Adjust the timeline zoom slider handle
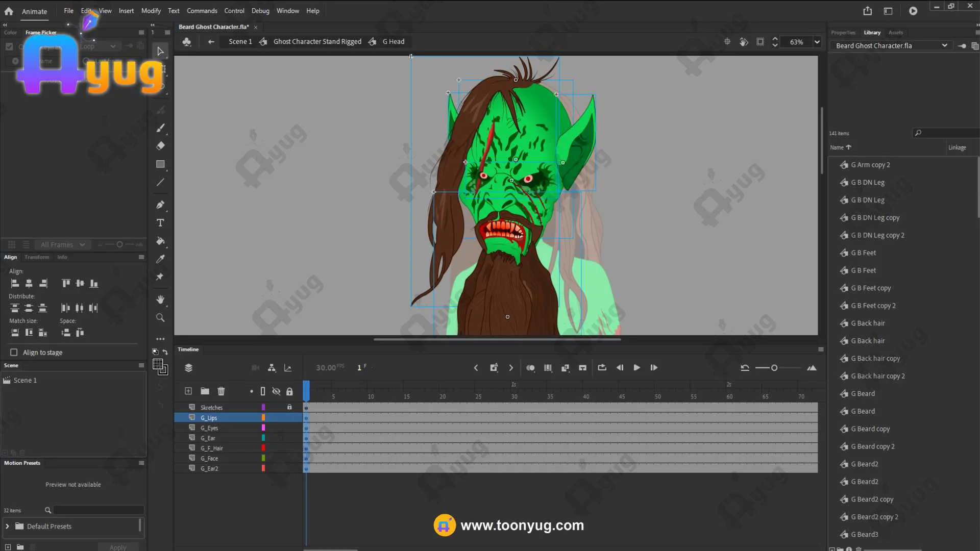The image size is (980, 551). tap(774, 368)
